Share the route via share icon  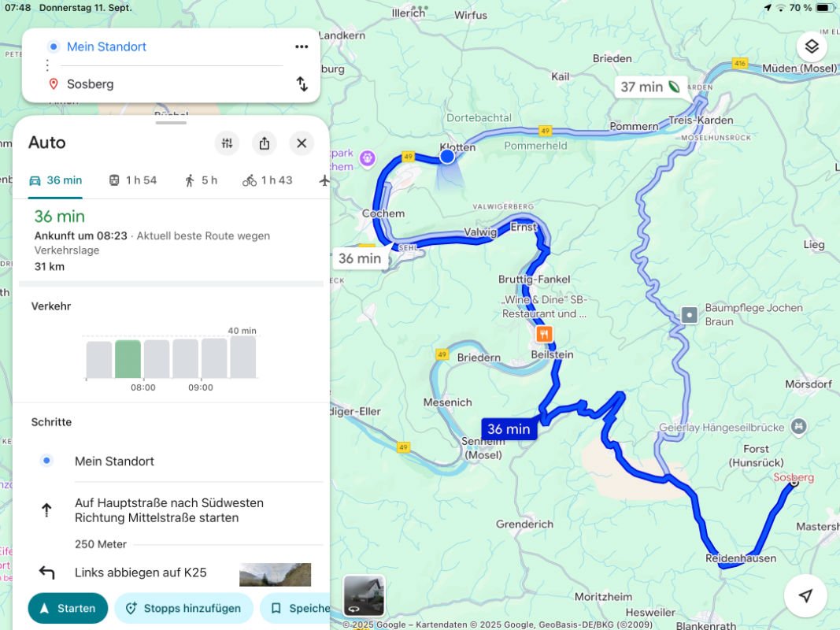(265, 143)
